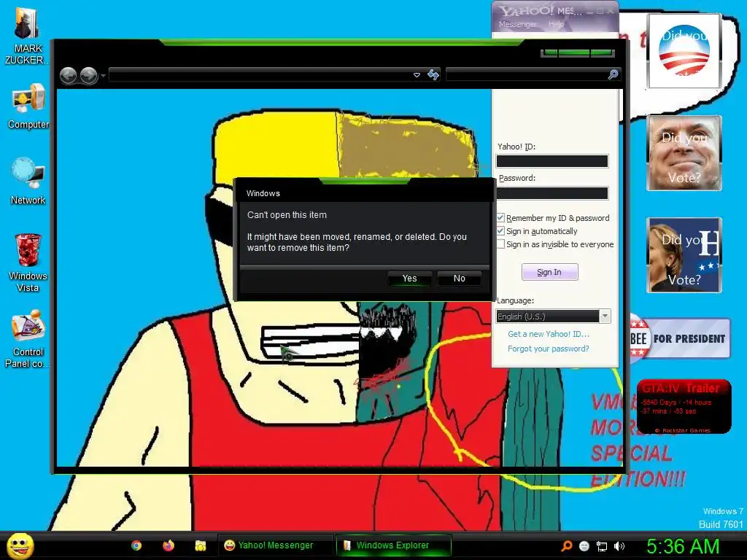Click Yes in the Windows dialog
Screen dimensions: 747x560
pos(410,279)
